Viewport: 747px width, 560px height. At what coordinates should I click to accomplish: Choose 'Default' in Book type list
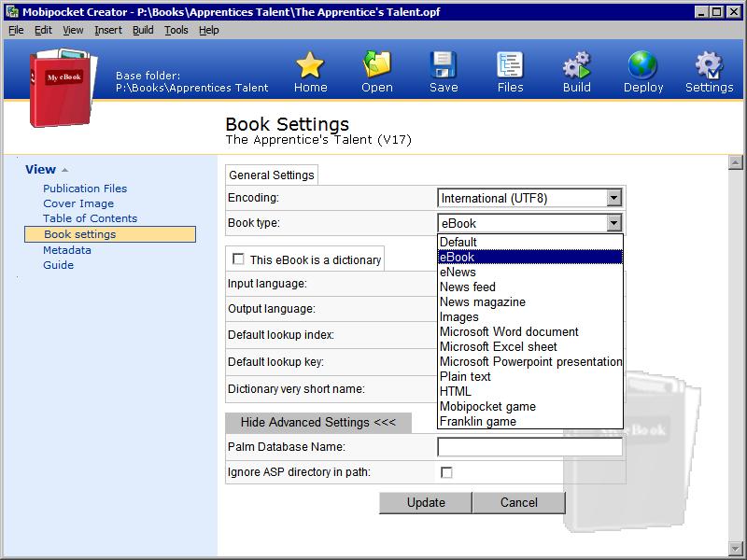pos(529,242)
